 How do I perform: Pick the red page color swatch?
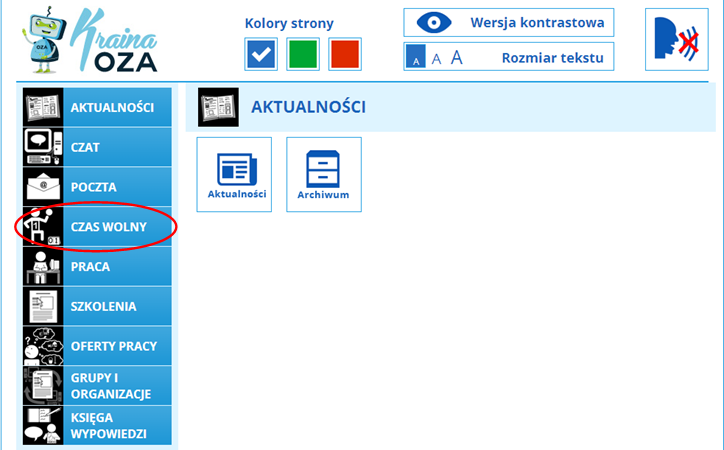(345, 53)
